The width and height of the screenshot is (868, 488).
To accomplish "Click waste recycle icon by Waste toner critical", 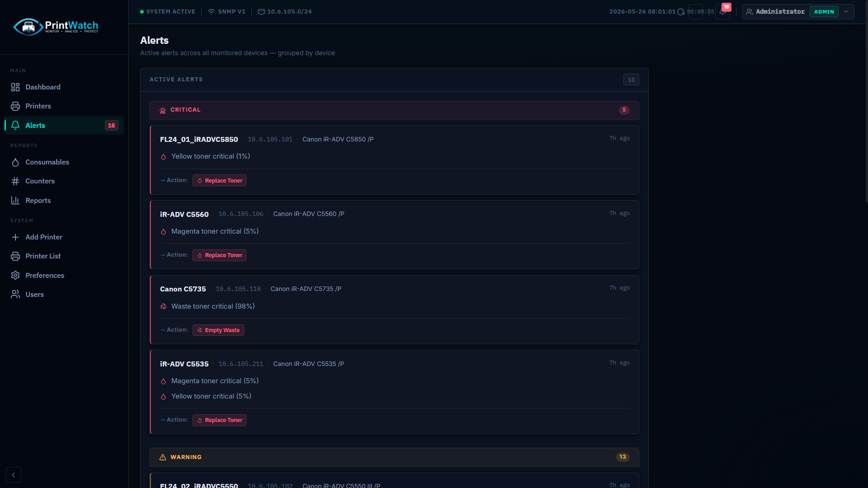I will (x=163, y=306).
